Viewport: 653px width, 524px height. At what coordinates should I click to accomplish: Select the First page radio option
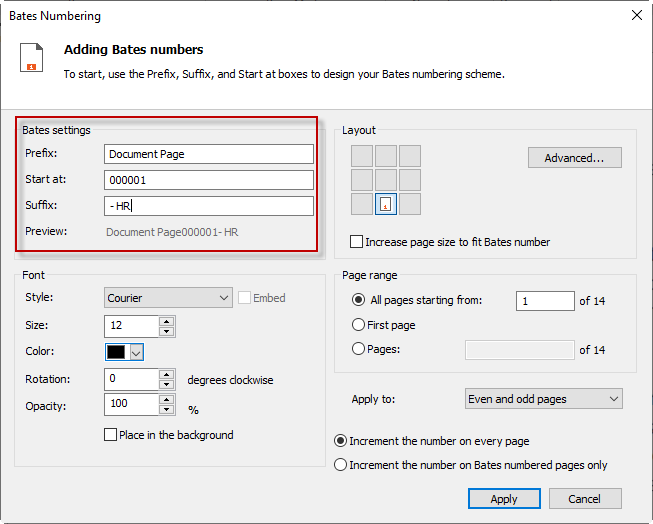[359, 325]
